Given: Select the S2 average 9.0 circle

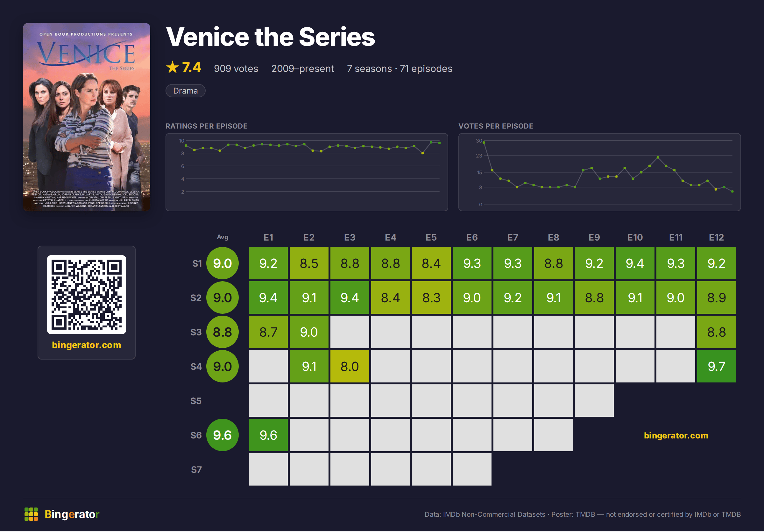Looking at the screenshot, I should click(x=222, y=297).
